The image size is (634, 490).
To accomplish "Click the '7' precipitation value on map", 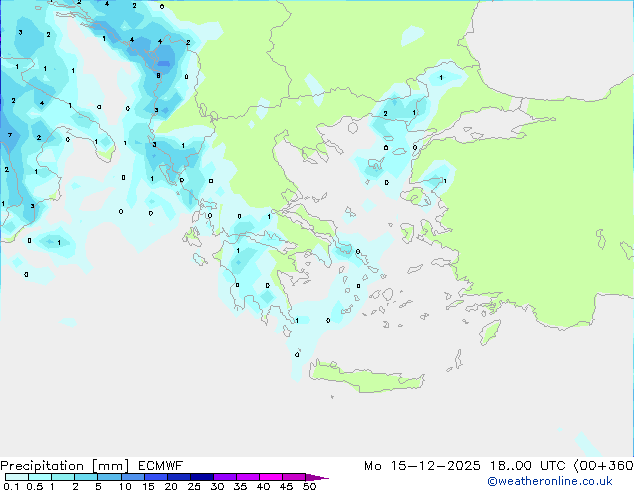I will 10,135.
